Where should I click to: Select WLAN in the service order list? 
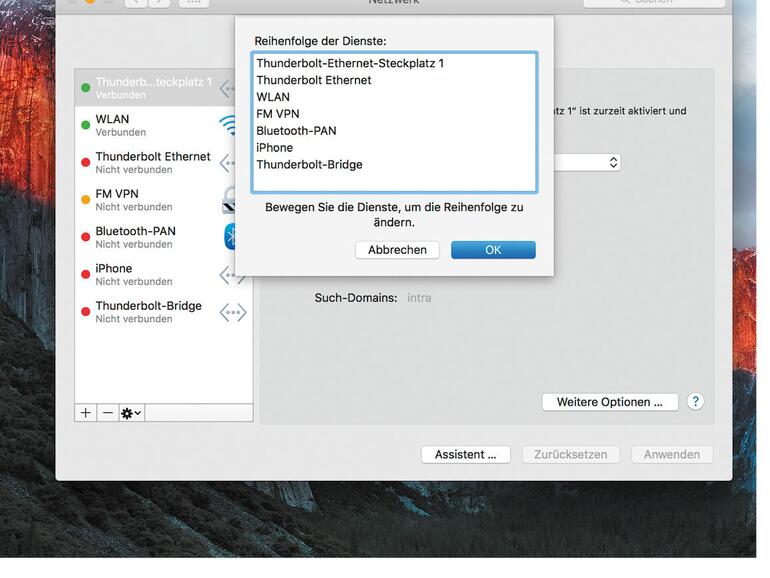(x=394, y=97)
